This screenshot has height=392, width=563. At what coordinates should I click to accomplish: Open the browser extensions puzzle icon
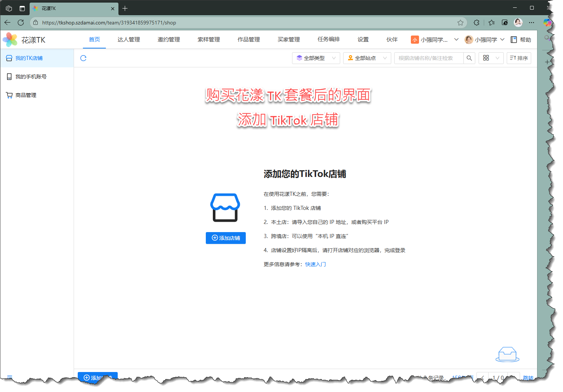tap(476, 23)
